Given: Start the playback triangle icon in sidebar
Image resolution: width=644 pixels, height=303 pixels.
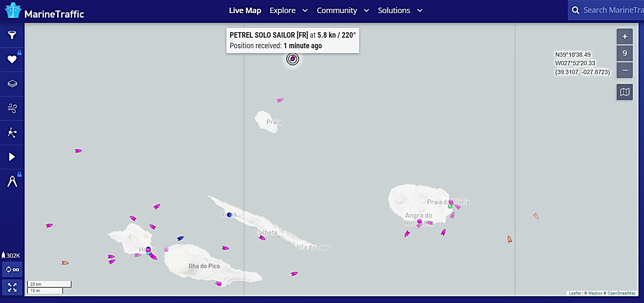Looking at the screenshot, I should click(12, 157).
